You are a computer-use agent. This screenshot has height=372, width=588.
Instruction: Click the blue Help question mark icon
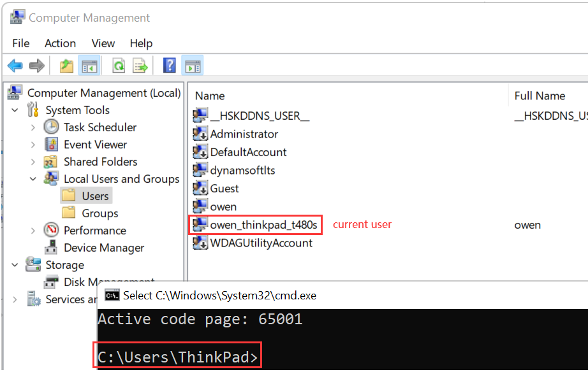(x=170, y=66)
